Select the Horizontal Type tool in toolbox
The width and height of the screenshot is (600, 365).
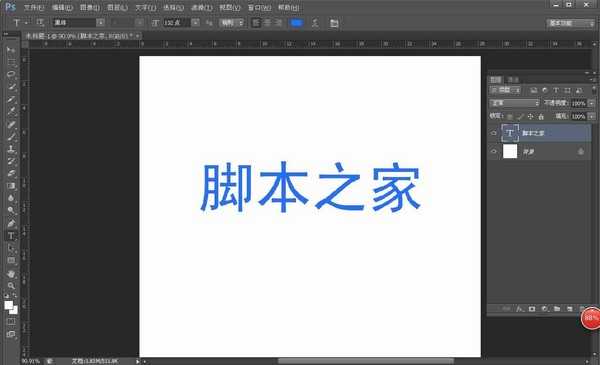point(11,236)
